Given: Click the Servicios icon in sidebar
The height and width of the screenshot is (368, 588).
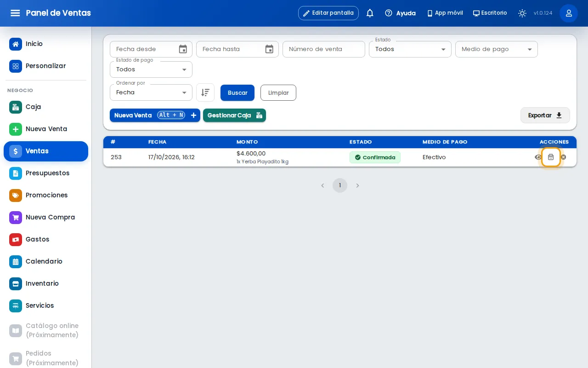Looking at the screenshot, I should coord(16,305).
